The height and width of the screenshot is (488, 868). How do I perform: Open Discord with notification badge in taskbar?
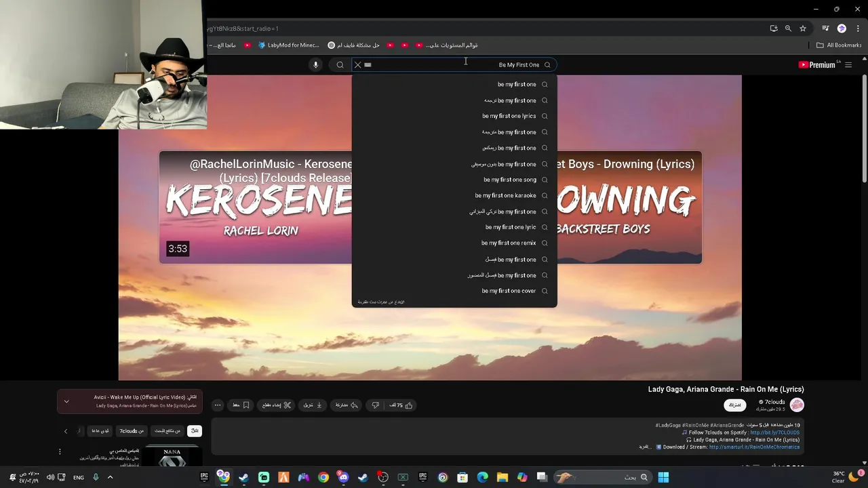(343, 477)
